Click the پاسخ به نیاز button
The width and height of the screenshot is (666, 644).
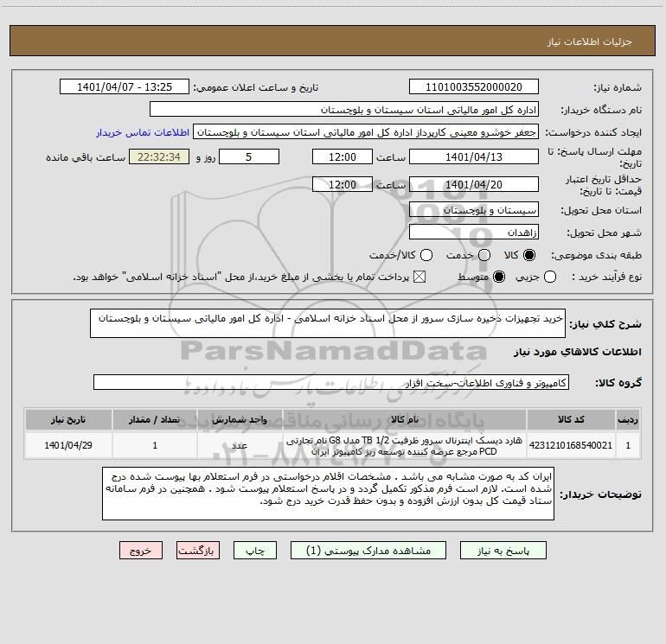tap(503, 551)
